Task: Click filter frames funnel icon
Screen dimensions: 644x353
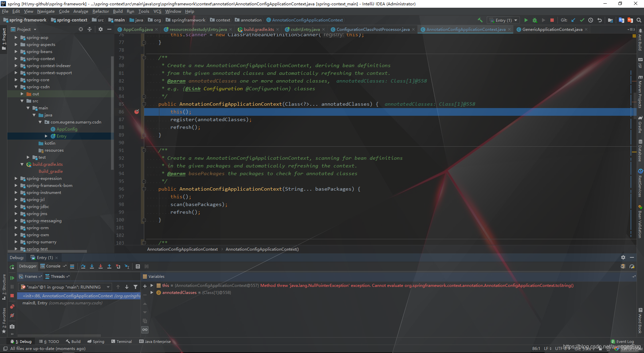Action: (136, 287)
